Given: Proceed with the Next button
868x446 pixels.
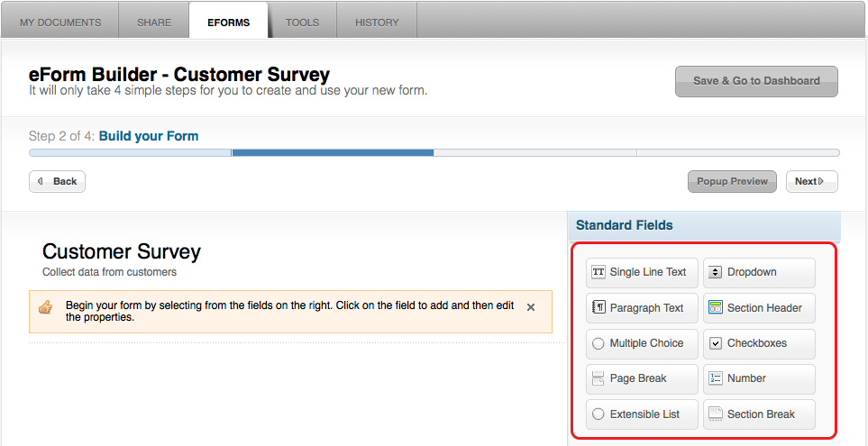Looking at the screenshot, I should pos(811,181).
